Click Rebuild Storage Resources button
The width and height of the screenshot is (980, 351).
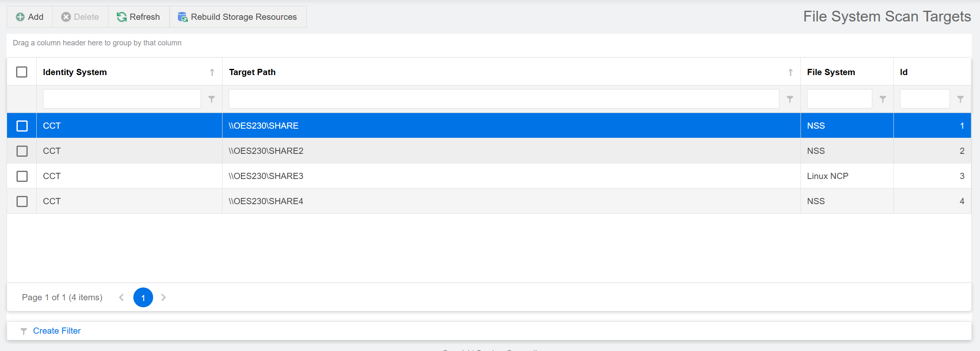pyautogui.click(x=238, y=17)
